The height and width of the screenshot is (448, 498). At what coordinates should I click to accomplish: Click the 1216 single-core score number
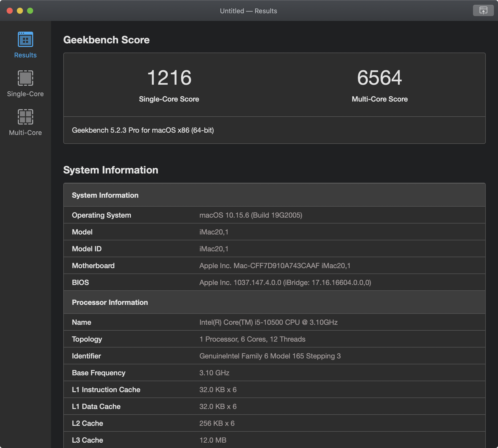coord(169,78)
